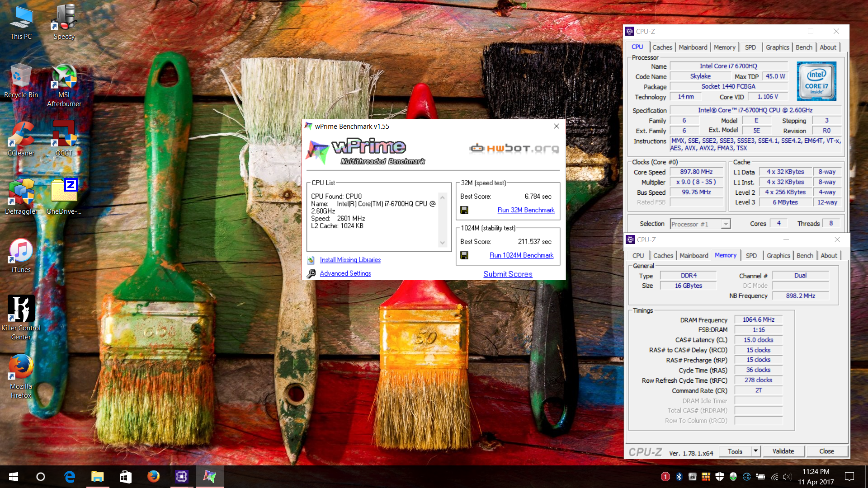This screenshot has width=868, height=488.
Task: Click the Firefox taskbar icon
Action: [x=154, y=477]
